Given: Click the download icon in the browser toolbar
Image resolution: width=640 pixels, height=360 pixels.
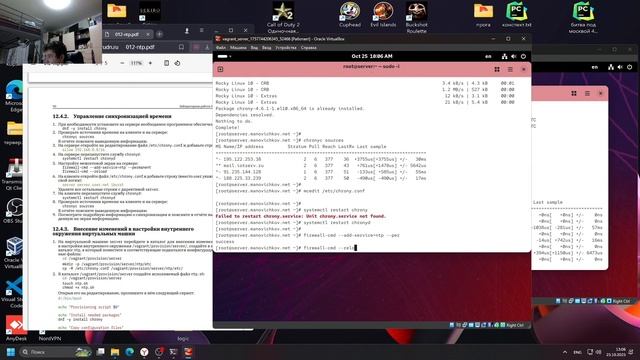Looking at the screenshot, I should click(x=207, y=47).
